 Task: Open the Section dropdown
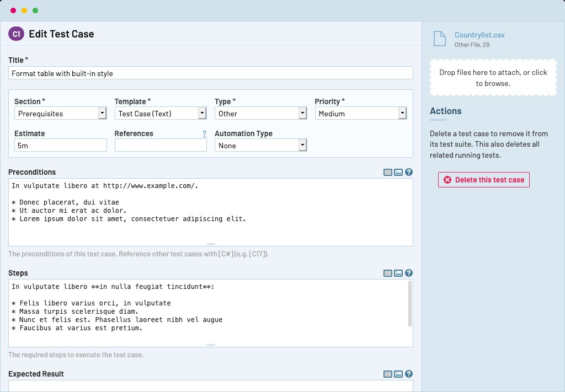102,113
